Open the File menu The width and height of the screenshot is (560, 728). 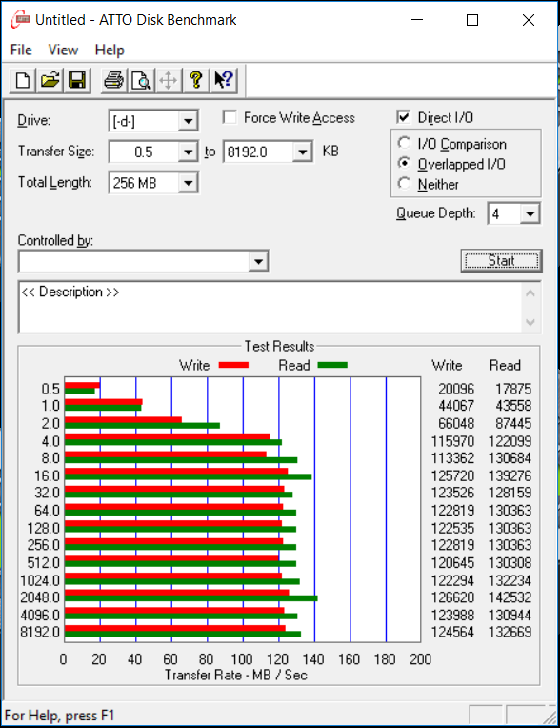click(x=21, y=50)
